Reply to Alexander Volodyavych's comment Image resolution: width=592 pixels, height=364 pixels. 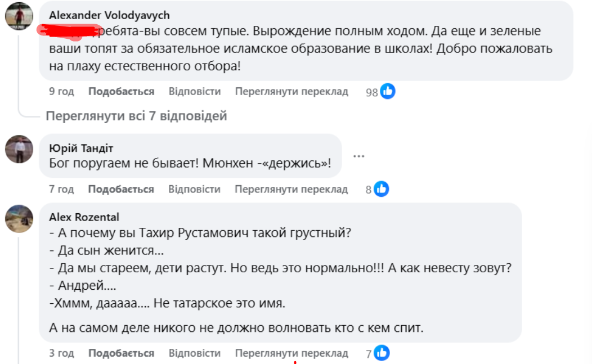click(x=195, y=92)
